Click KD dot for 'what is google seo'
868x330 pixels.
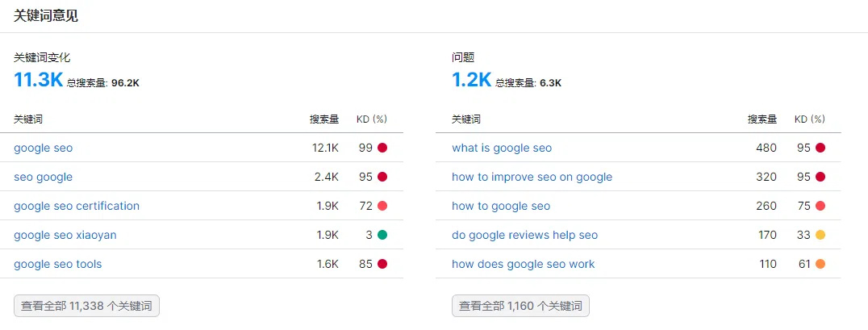(820, 148)
